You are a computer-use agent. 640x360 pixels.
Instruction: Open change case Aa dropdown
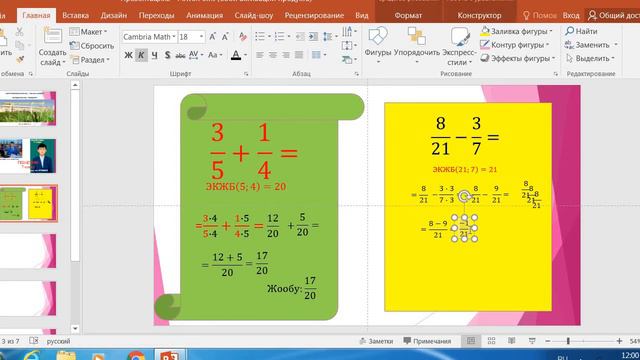pos(215,55)
